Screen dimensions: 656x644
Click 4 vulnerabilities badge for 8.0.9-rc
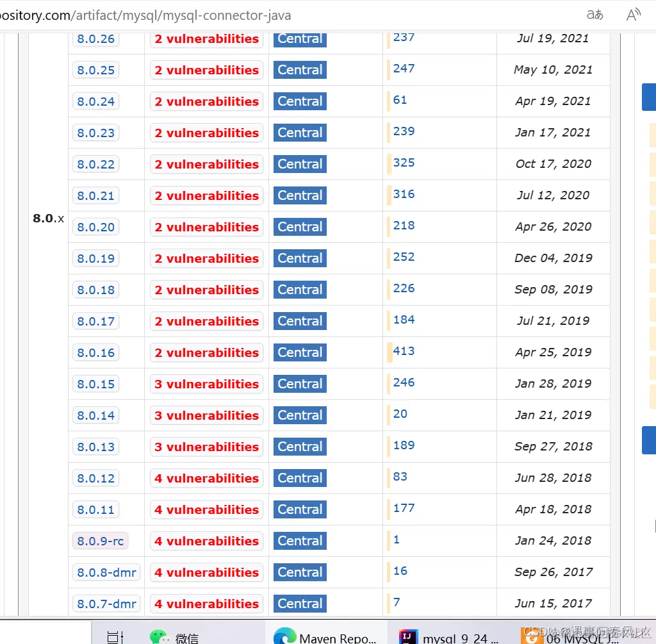[x=207, y=541]
